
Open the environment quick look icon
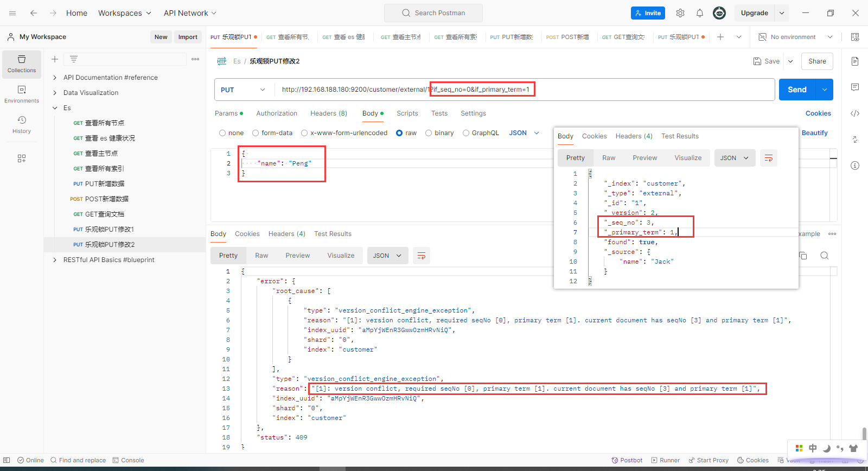tap(855, 37)
